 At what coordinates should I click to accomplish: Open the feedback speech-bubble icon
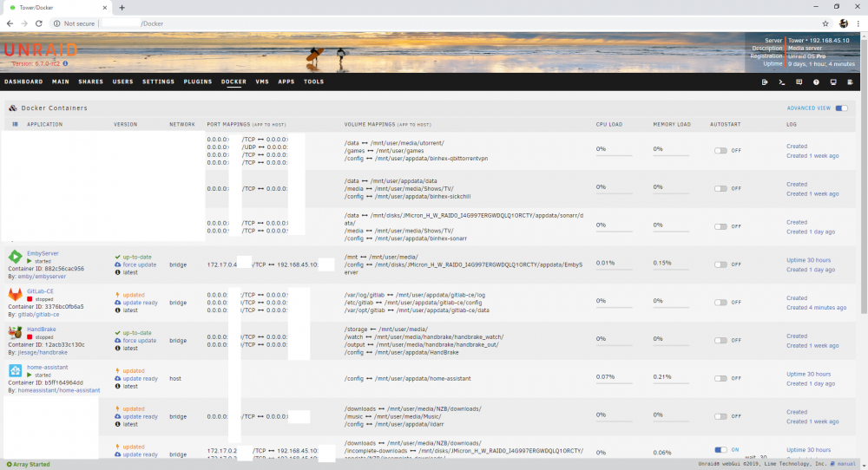coord(799,82)
